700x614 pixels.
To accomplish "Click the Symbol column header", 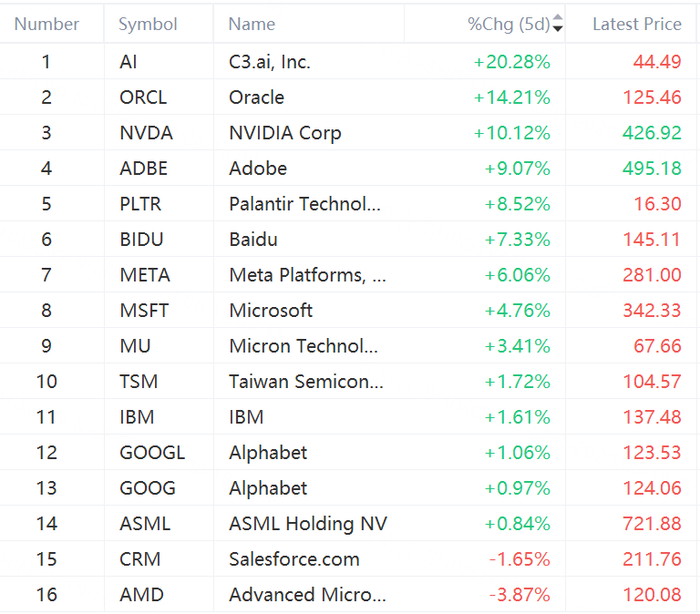I will 148,24.
